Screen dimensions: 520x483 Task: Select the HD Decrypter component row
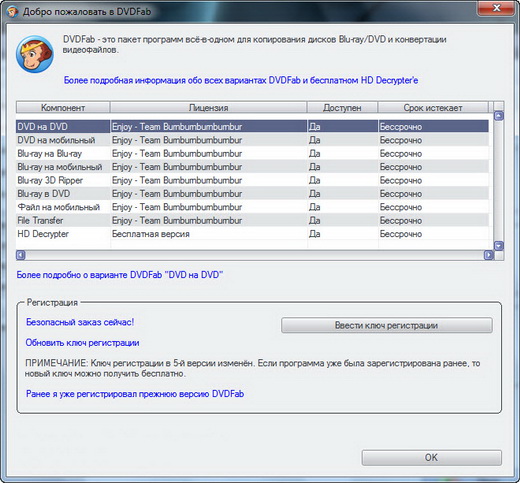[x=252, y=234]
